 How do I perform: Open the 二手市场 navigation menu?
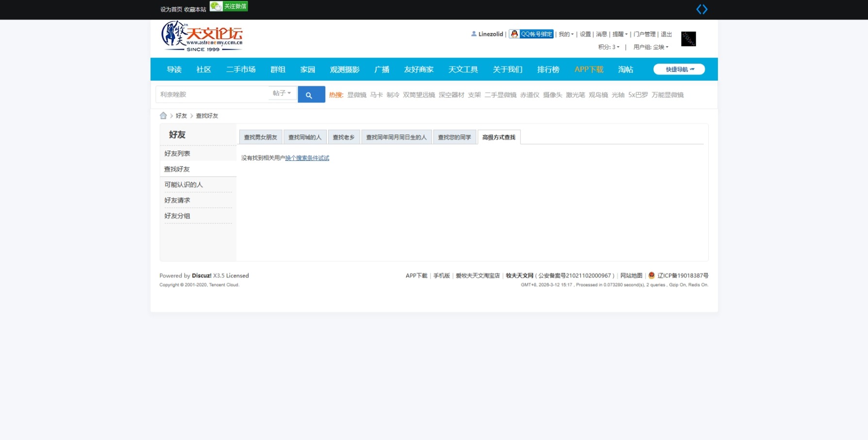click(x=241, y=69)
